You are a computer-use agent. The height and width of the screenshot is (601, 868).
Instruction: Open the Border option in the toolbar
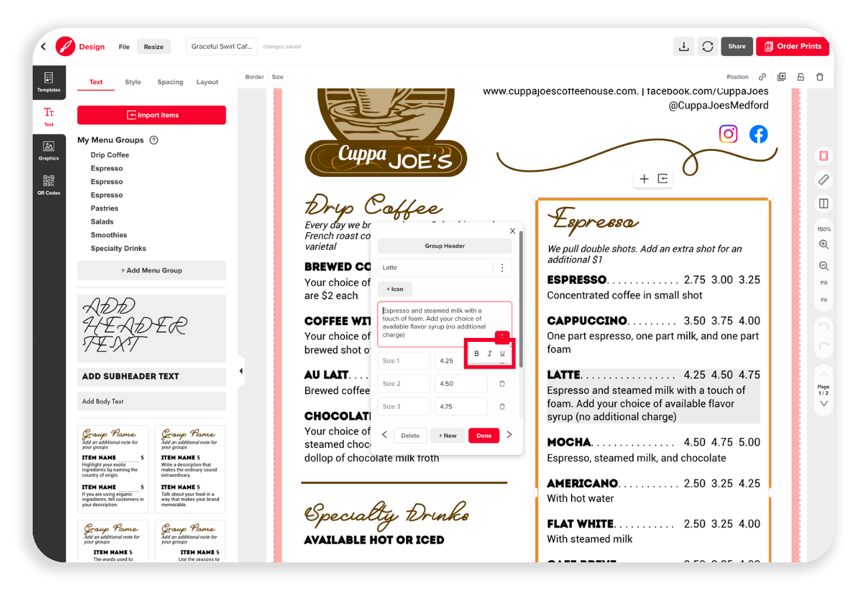pos(254,77)
